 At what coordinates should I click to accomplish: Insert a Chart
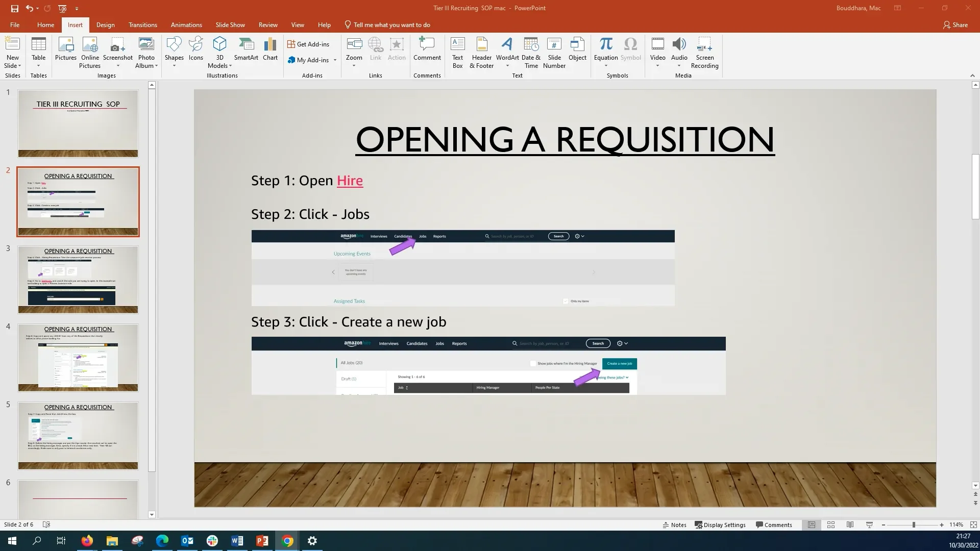click(270, 51)
